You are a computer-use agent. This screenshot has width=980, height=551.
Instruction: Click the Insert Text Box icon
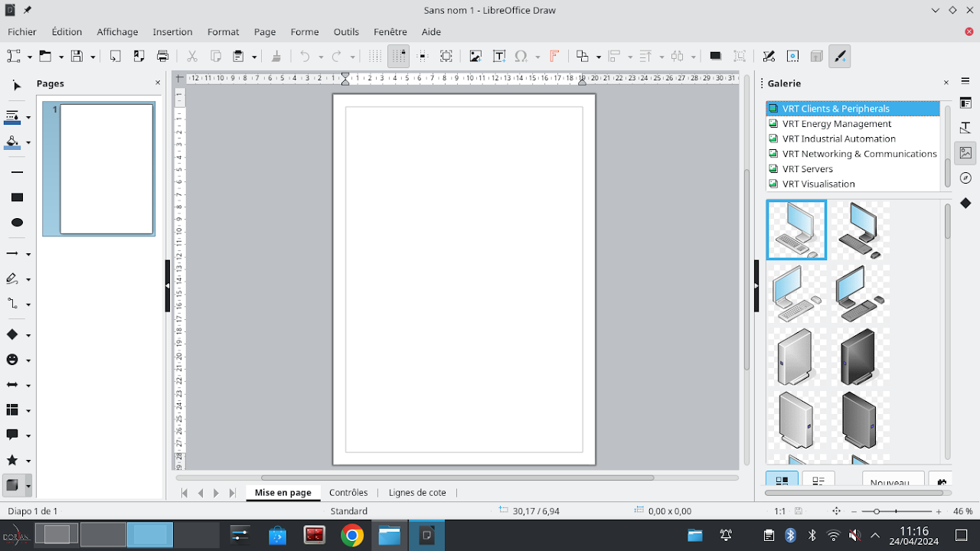click(x=499, y=56)
